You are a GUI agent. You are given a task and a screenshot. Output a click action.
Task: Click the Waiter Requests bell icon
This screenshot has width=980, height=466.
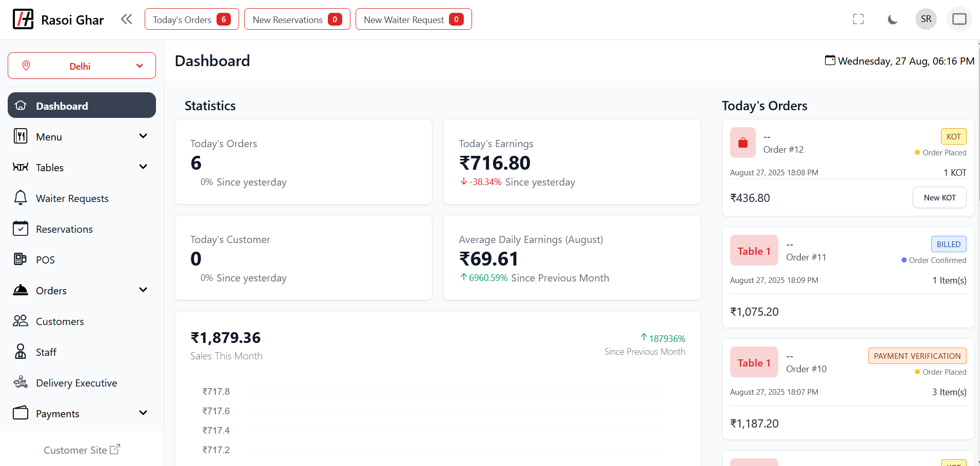[x=21, y=198]
